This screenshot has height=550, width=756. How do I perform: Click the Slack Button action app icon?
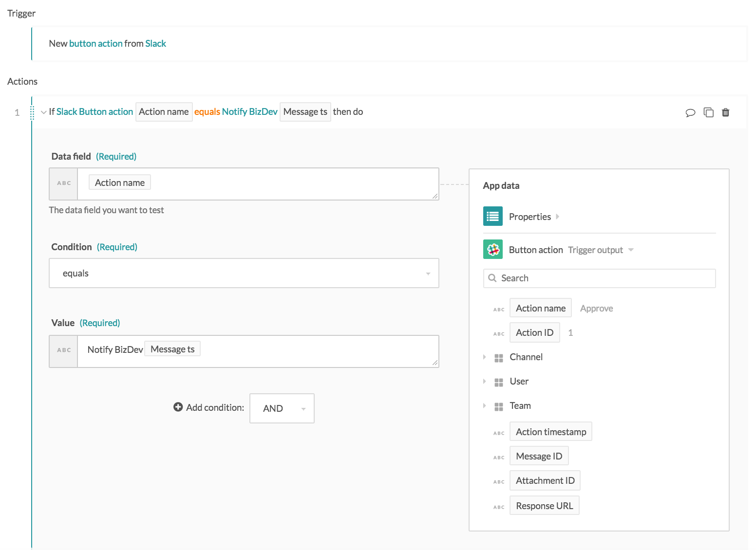[x=492, y=249]
